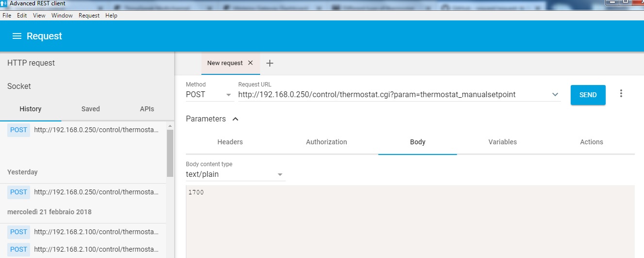This screenshot has width=644, height=258.
Task: Select the History tab in sidebar
Action: [31, 109]
